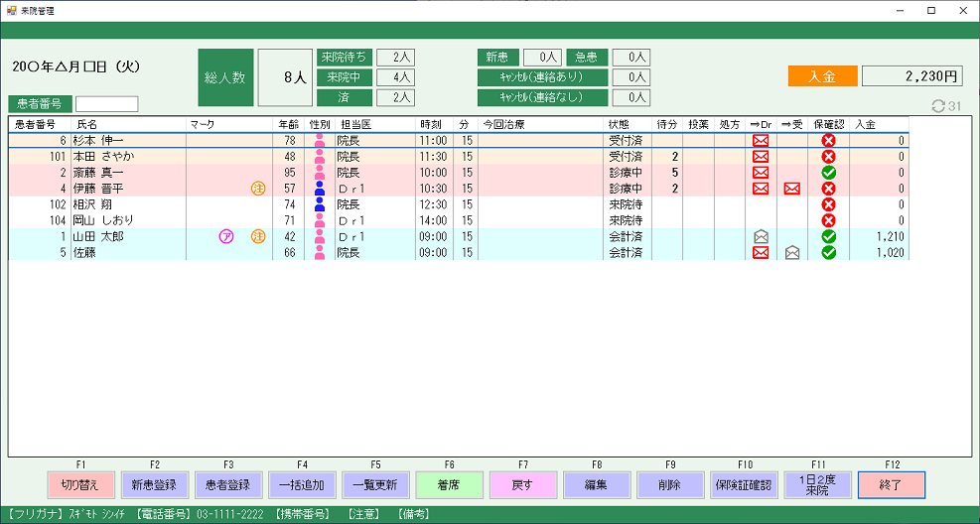This screenshot has height=524, width=980.
Task: Click the blue male gender icon for 相沢 翔
Action: 320,204
